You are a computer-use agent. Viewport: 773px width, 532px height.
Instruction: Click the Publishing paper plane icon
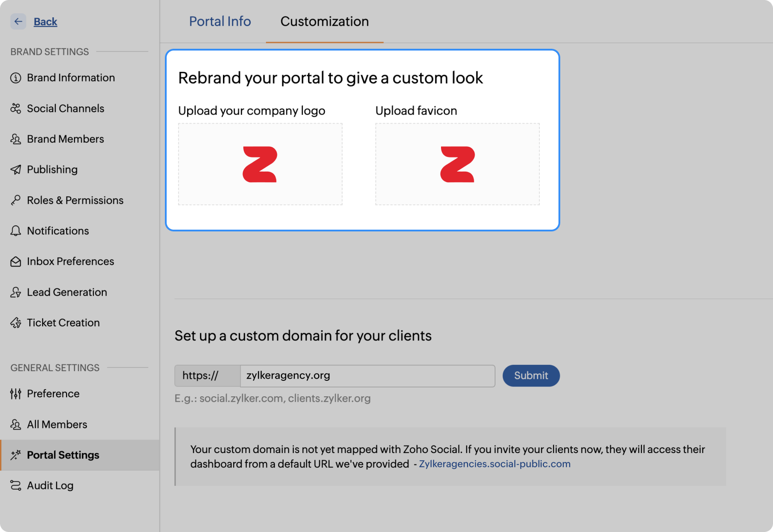pyautogui.click(x=16, y=170)
